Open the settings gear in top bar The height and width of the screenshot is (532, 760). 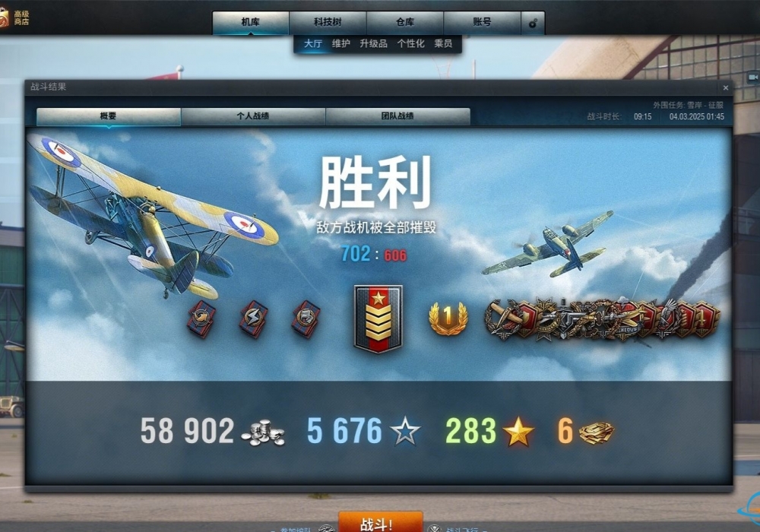pos(533,23)
